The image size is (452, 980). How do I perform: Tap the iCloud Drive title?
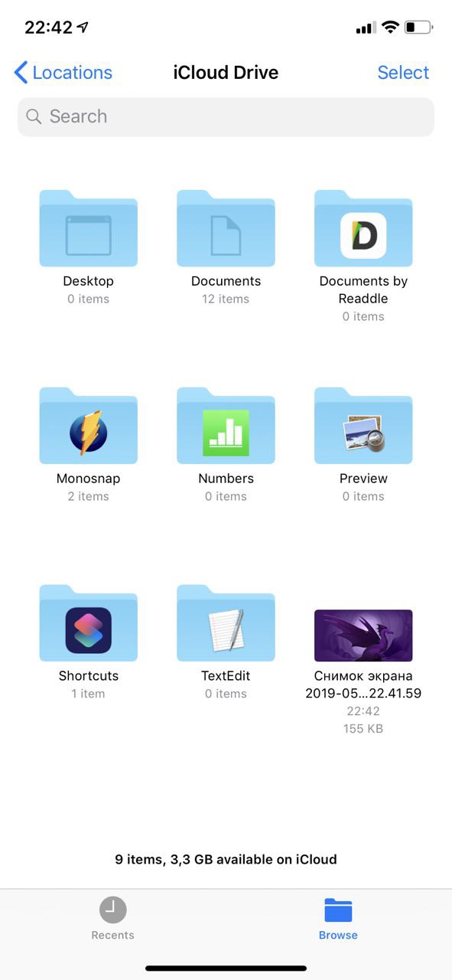tap(226, 73)
